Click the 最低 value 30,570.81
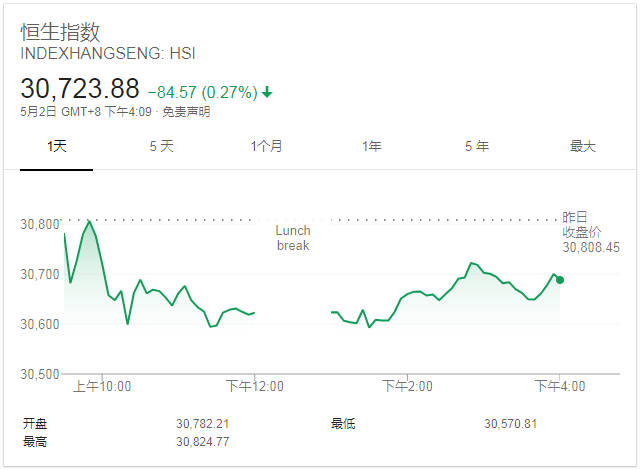640x470 pixels. click(510, 424)
